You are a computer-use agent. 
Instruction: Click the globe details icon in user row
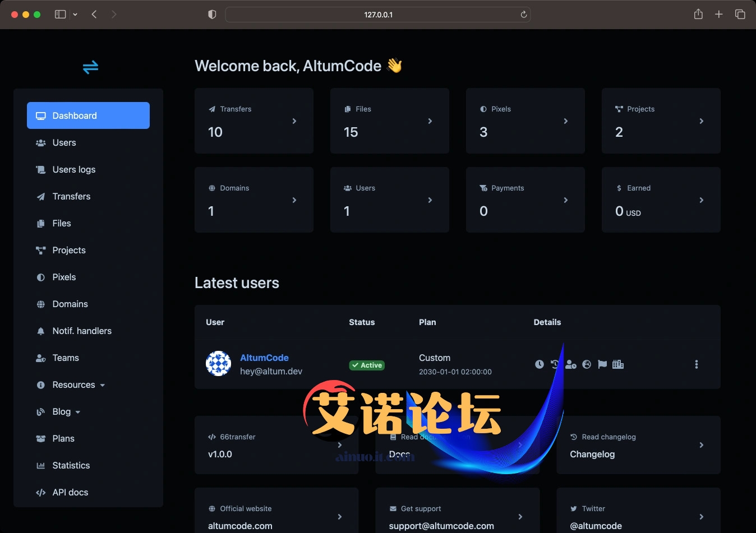[587, 364]
